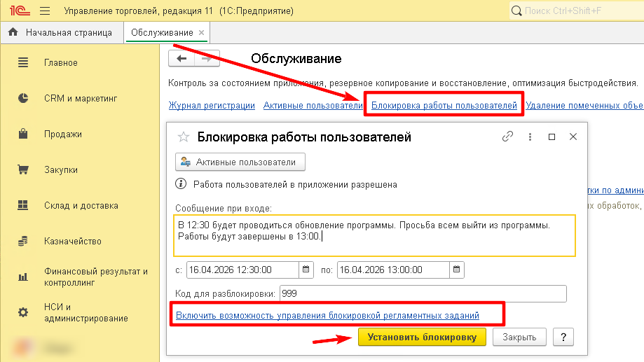Enable управления блокировкой регламентных заданий link
The height and width of the screenshot is (362, 644).
(x=327, y=316)
